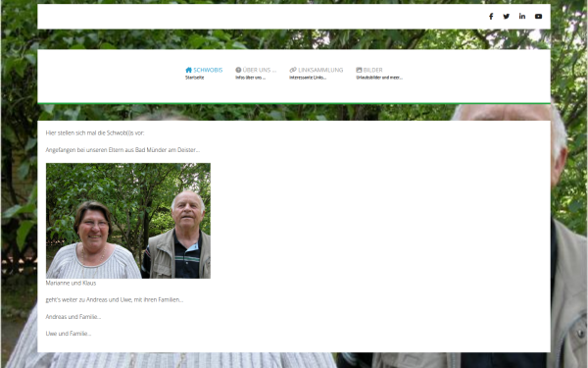Screen dimensions: 588x368
Task: Click the photo of Marianne and Klaus
Action: pos(128,221)
